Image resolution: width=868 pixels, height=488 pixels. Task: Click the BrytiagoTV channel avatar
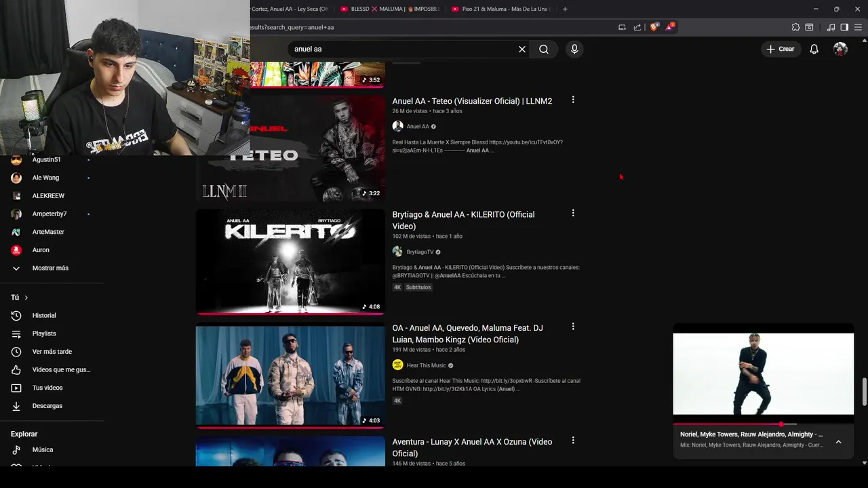click(397, 251)
